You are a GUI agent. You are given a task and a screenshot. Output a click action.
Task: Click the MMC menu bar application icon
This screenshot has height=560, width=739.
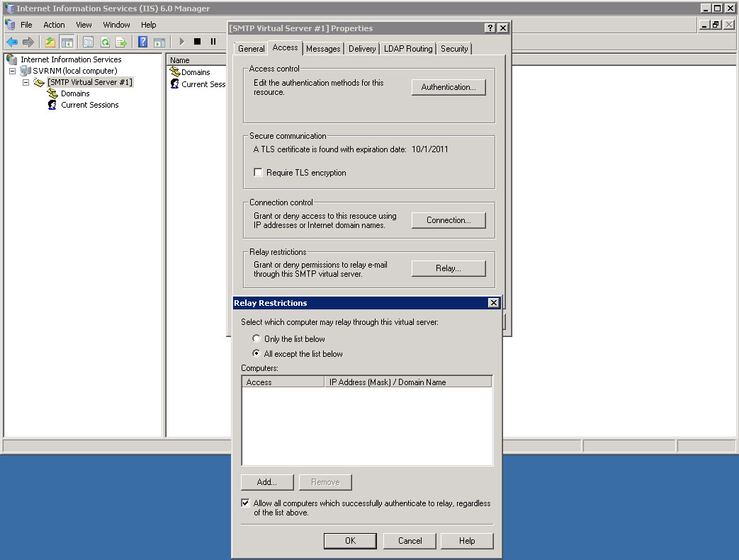tap(10, 25)
